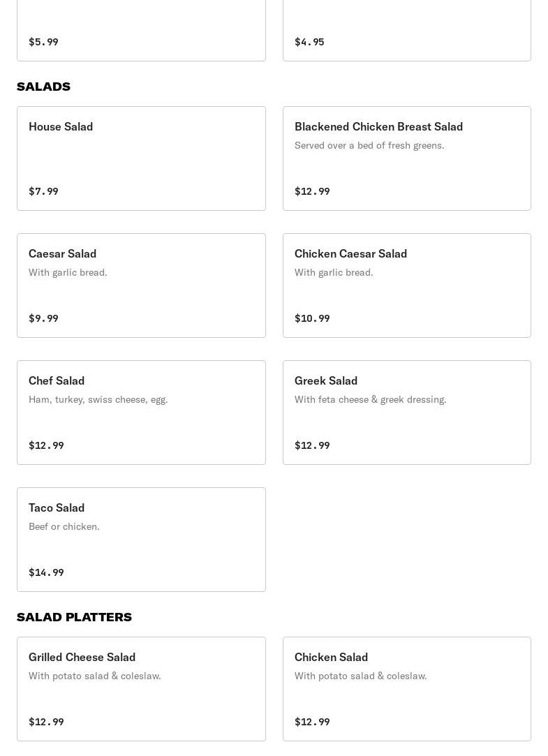The image size is (548, 756).
Task: Click "Ham, turkey, swiss cheese, egg." description
Action: (x=98, y=399)
